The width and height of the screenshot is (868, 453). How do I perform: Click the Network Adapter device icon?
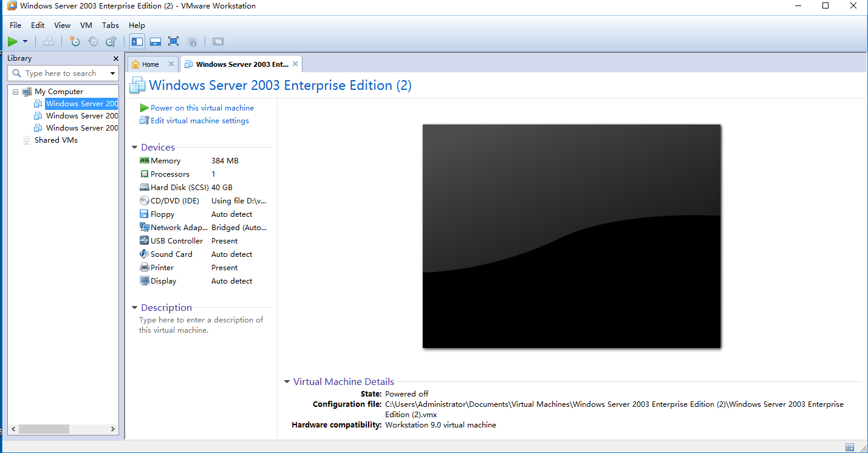(144, 228)
